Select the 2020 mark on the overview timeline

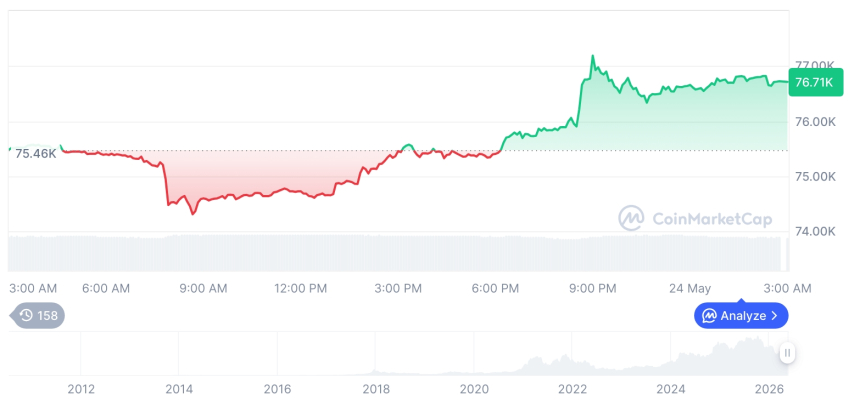(474, 389)
